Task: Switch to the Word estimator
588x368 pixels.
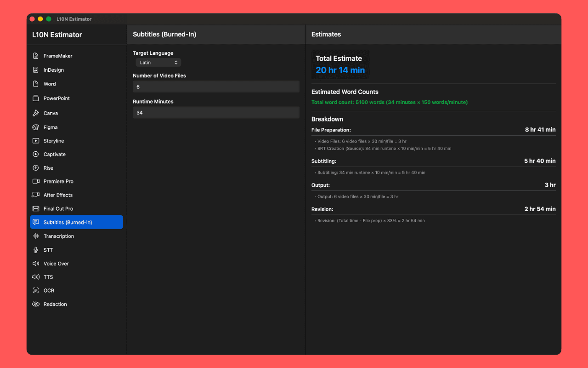Action: (49, 84)
